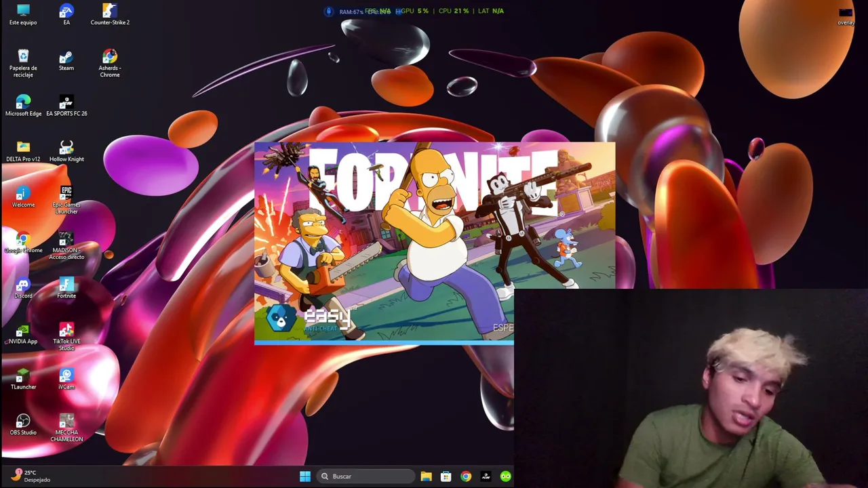Screen dimensions: 868x488
Task: Click the overlay item in the top-right corner
Action: tap(846, 17)
